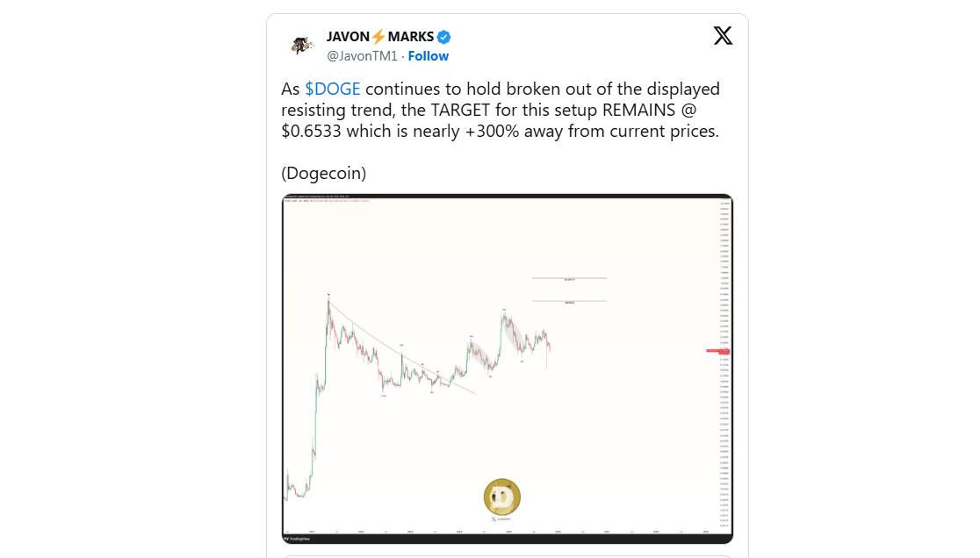Click the red current price label
980x558 pixels.
717,352
